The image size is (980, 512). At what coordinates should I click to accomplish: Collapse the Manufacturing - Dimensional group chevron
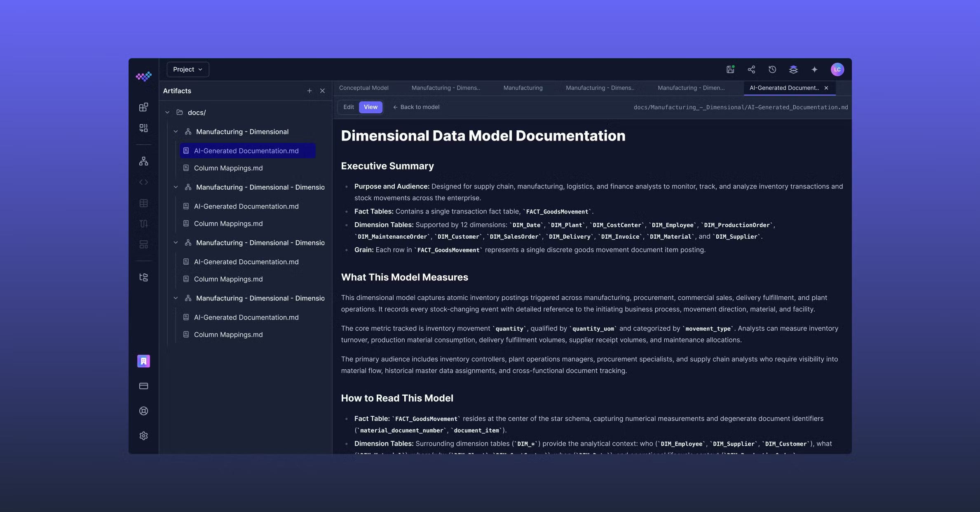point(176,132)
